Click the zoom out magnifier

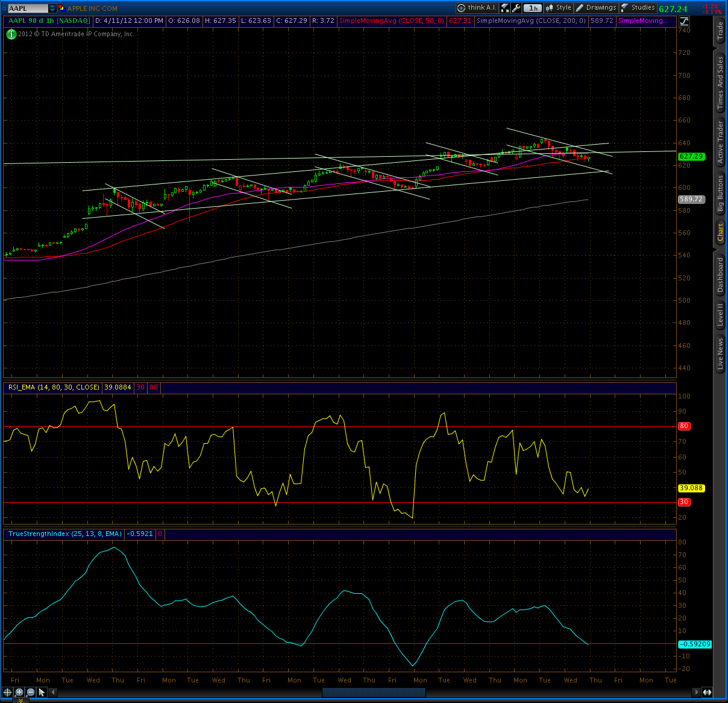[x=30, y=692]
